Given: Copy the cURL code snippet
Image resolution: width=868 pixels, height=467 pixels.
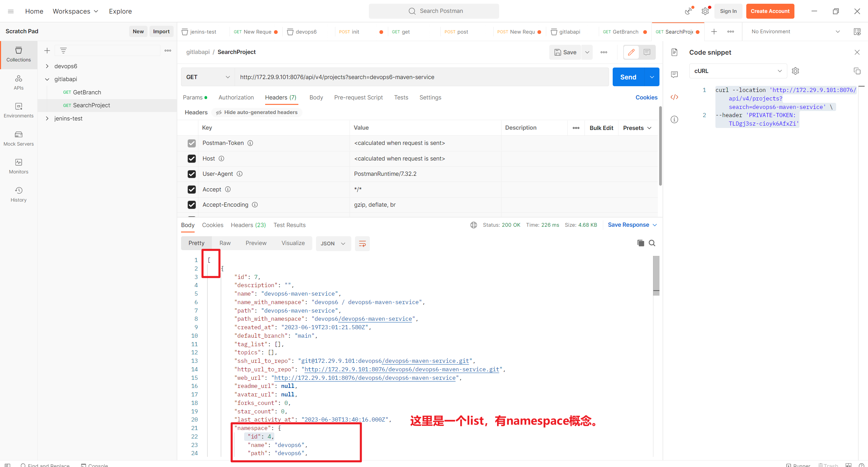Looking at the screenshot, I should (857, 71).
